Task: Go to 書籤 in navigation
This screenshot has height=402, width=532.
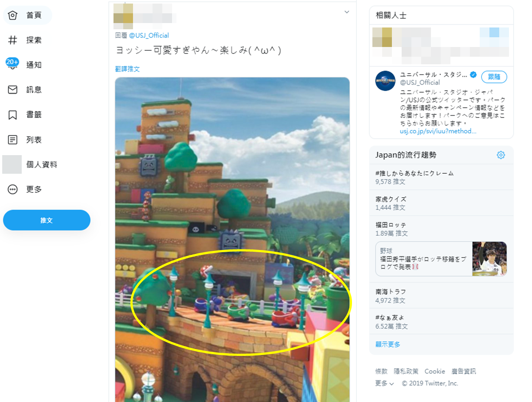Action: click(x=34, y=115)
